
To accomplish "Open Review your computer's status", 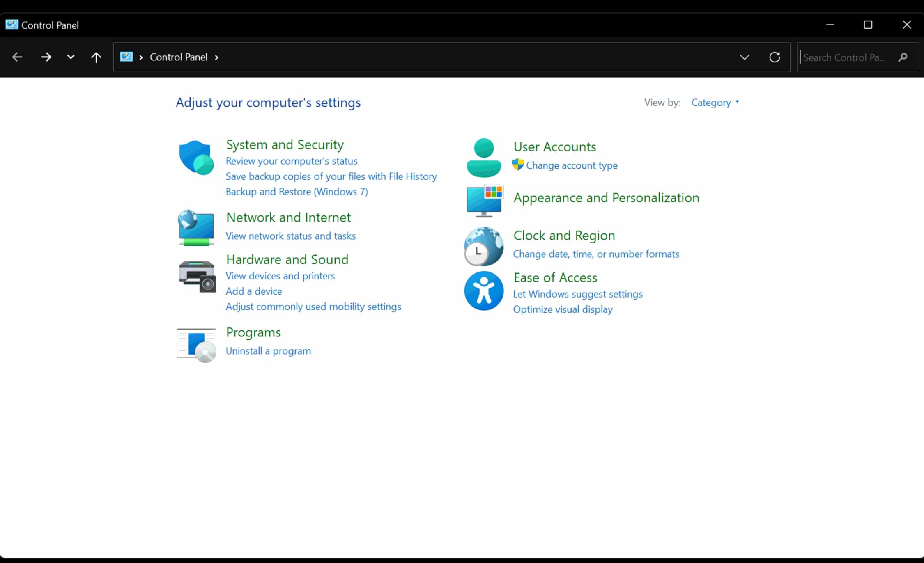I will [292, 161].
